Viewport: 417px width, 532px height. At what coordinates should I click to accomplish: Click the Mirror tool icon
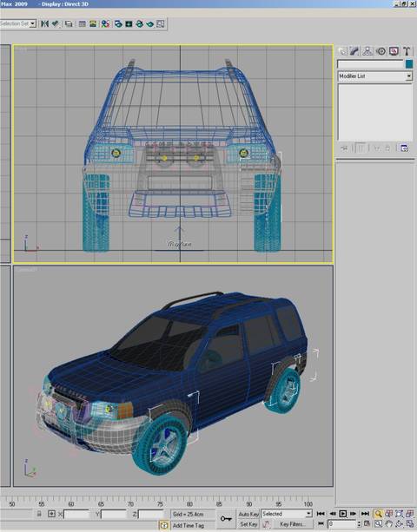pos(44,23)
